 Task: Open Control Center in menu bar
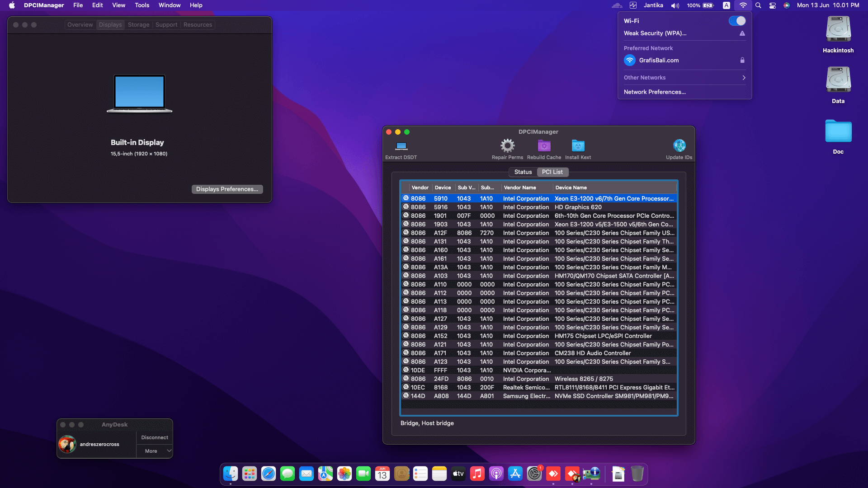(x=773, y=5)
